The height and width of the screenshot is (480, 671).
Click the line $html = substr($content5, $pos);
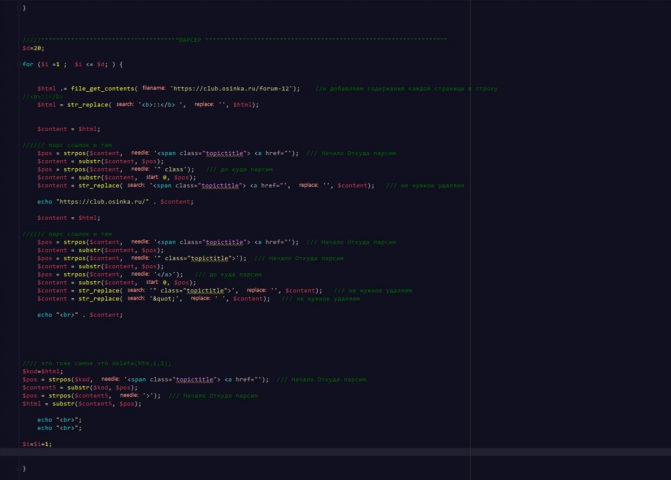click(82, 403)
